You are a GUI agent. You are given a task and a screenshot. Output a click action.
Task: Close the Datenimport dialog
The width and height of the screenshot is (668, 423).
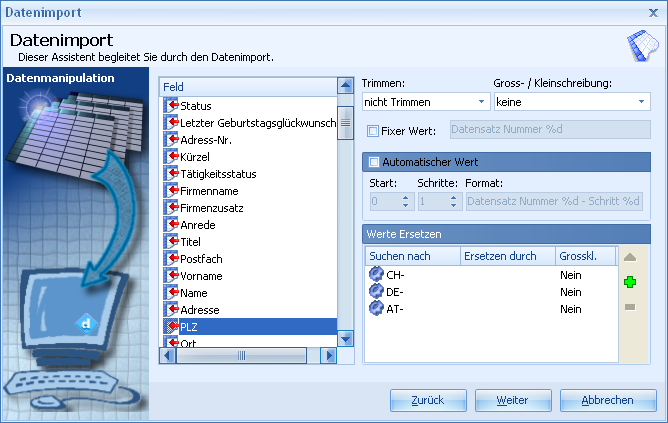[x=654, y=13]
